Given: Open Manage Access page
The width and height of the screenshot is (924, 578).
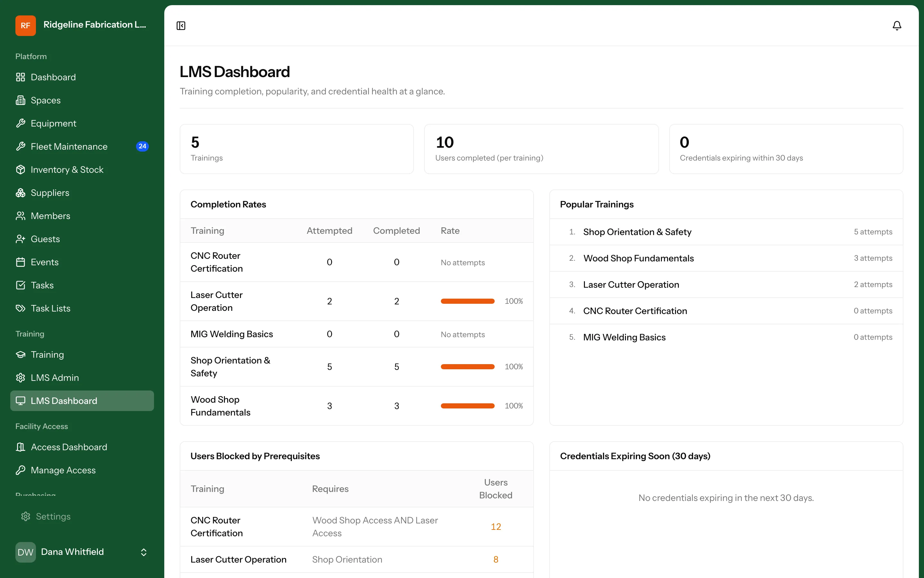Looking at the screenshot, I should pos(82,470).
